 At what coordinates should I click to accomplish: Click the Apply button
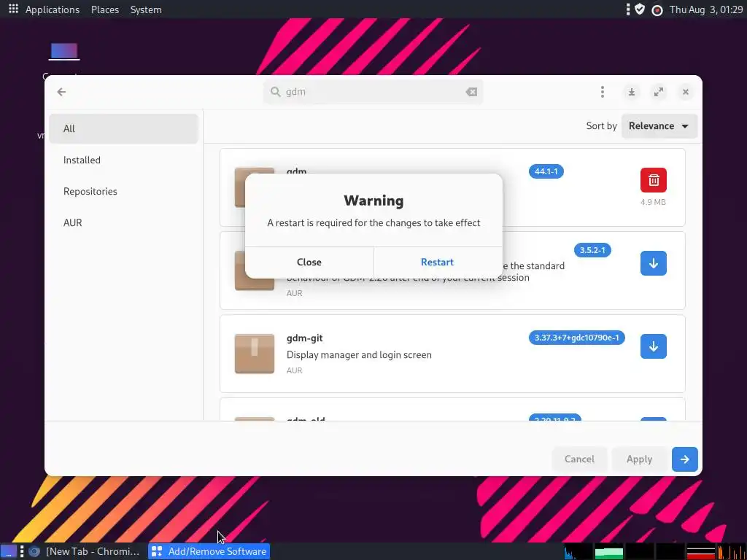(x=639, y=459)
